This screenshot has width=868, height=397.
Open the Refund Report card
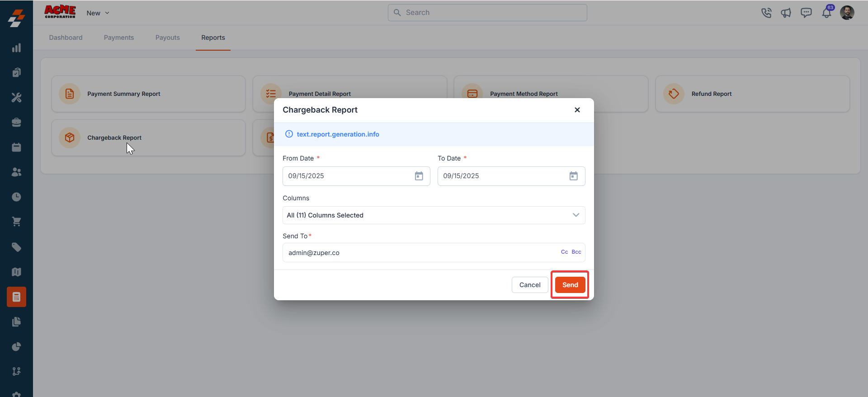(753, 94)
